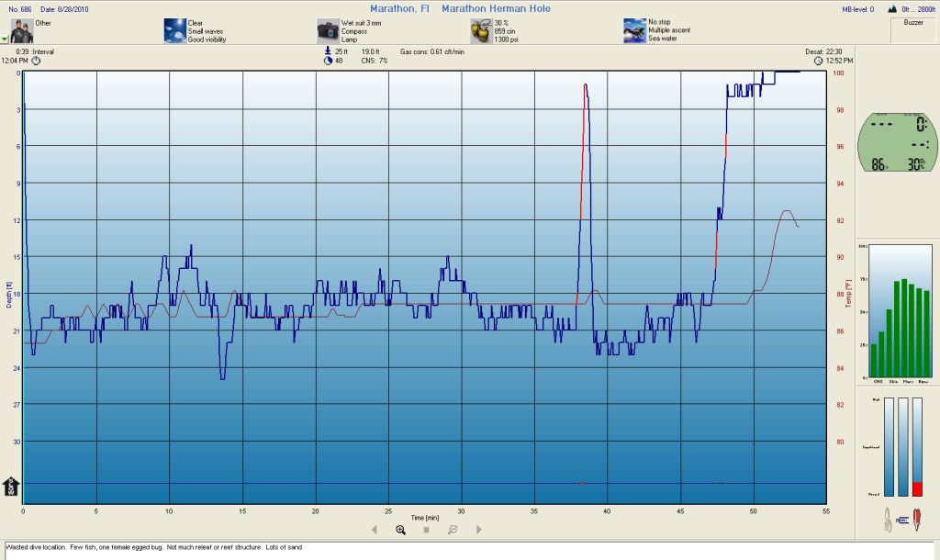This screenshot has width=940, height=560.
Task: Click the Time [min] axis label
Action: point(425,518)
